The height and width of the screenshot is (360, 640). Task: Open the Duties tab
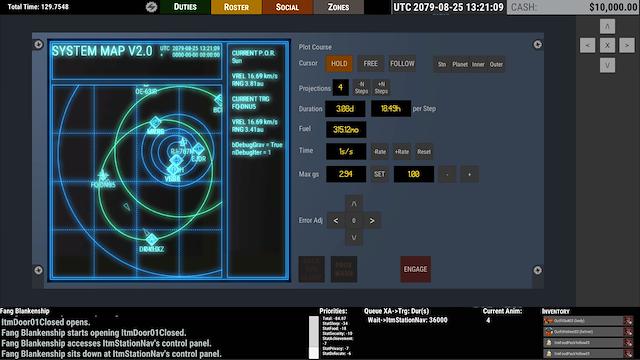click(x=185, y=7)
